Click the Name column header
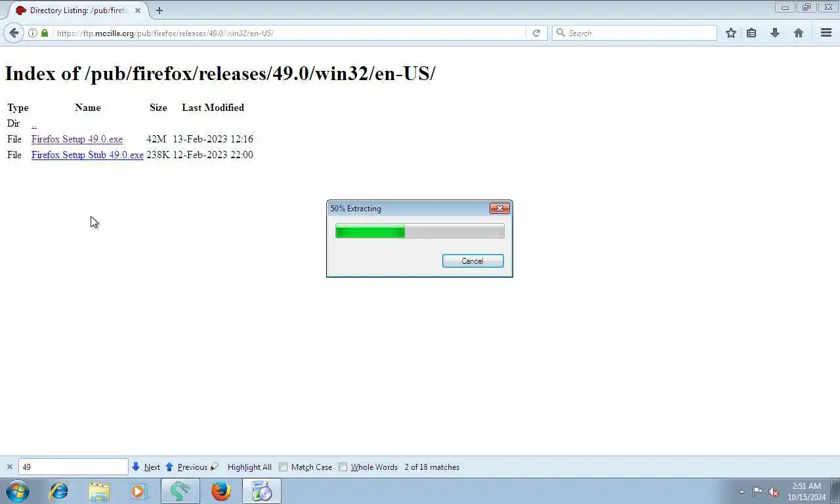This screenshot has height=504, width=840. 88,108
